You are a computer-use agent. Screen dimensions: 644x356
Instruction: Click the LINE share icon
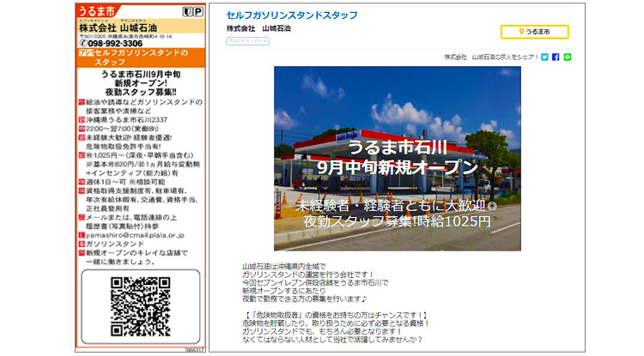568,57
